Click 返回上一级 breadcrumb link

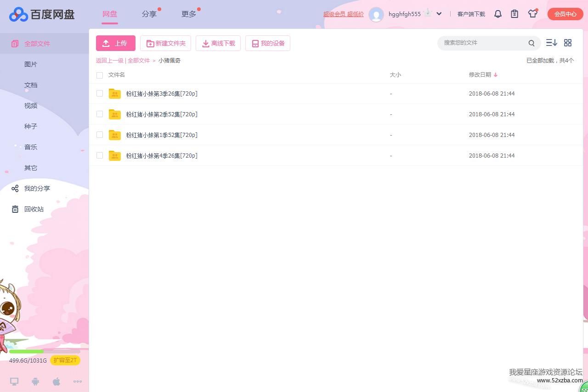point(110,61)
